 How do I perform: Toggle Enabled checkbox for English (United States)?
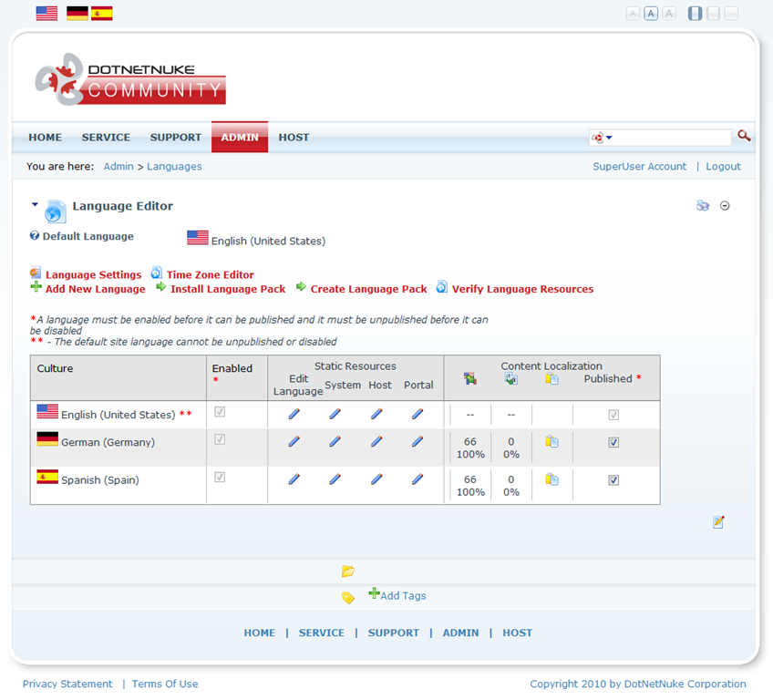tap(220, 412)
